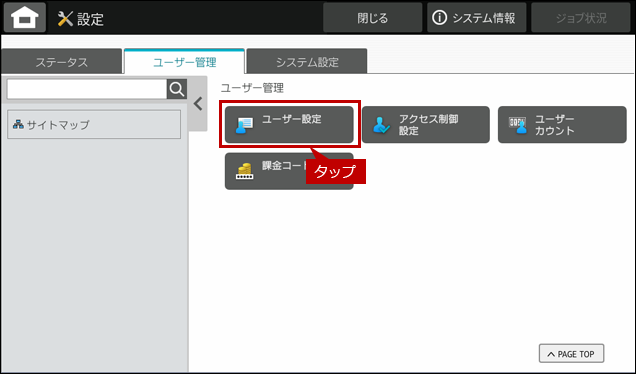Click the magnifier search icon

(x=177, y=89)
